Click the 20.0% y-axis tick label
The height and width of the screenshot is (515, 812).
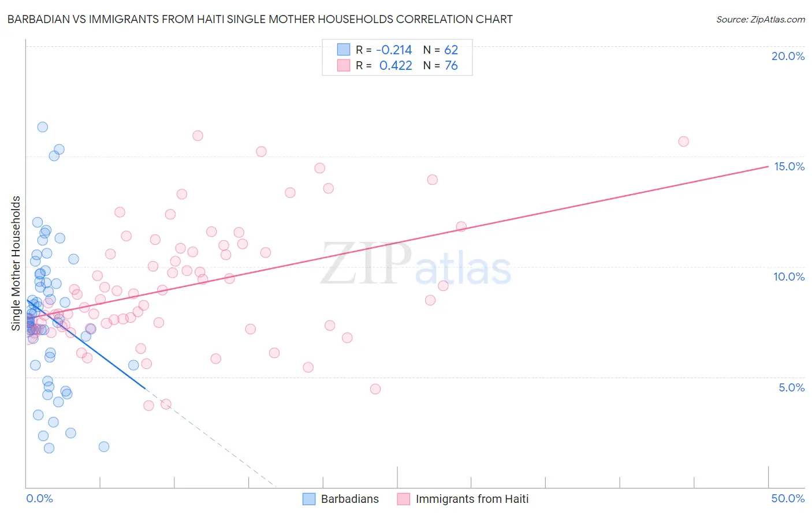pos(788,56)
